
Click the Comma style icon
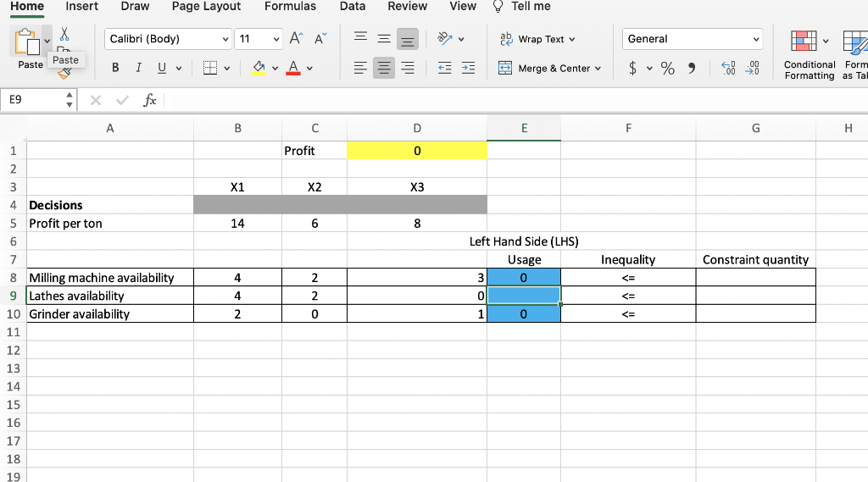coord(692,68)
